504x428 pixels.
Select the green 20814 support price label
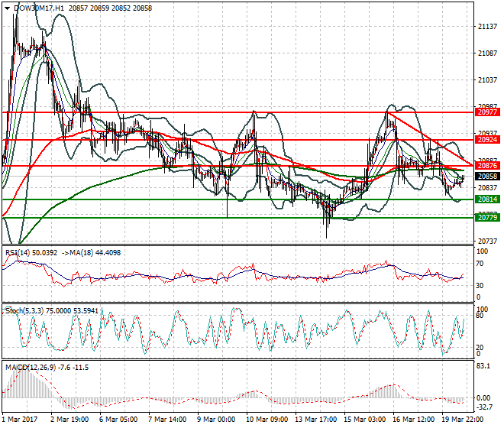tap(487, 199)
